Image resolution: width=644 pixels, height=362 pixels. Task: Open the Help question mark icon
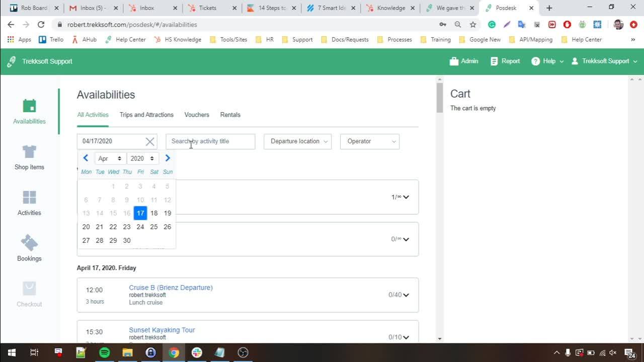[535, 61]
